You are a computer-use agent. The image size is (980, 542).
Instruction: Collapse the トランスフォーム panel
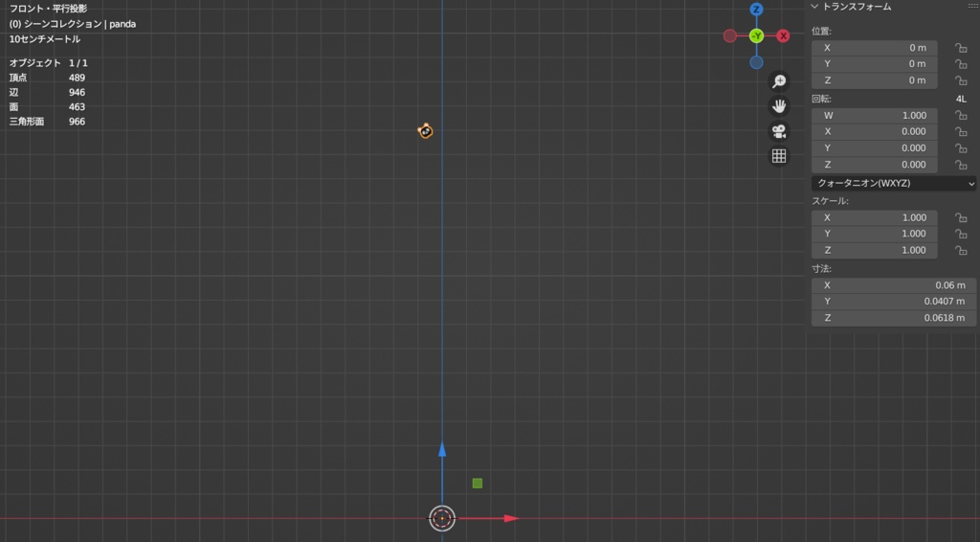814,7
